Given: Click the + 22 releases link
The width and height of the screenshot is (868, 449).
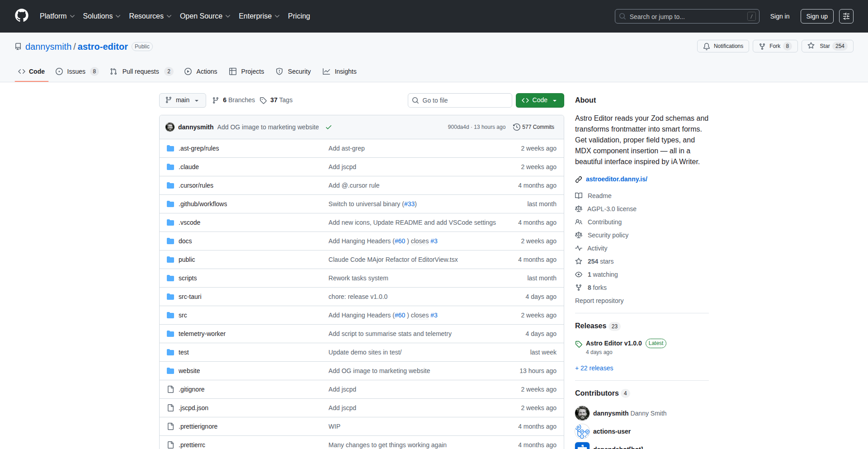Looking at the screenshot, I should (594, 368).
